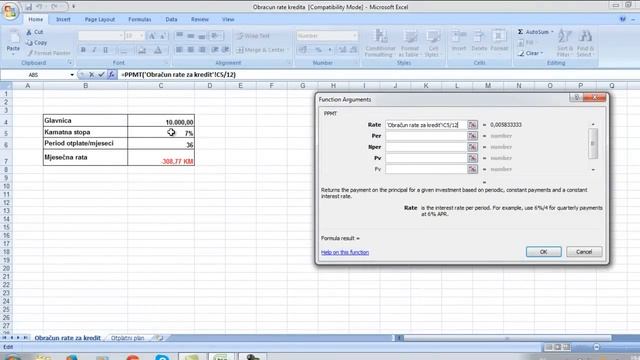This screenshot has height=360, width=640.
Task: Click the horizontal sheet scrollbar
Action: pos(507,338)
